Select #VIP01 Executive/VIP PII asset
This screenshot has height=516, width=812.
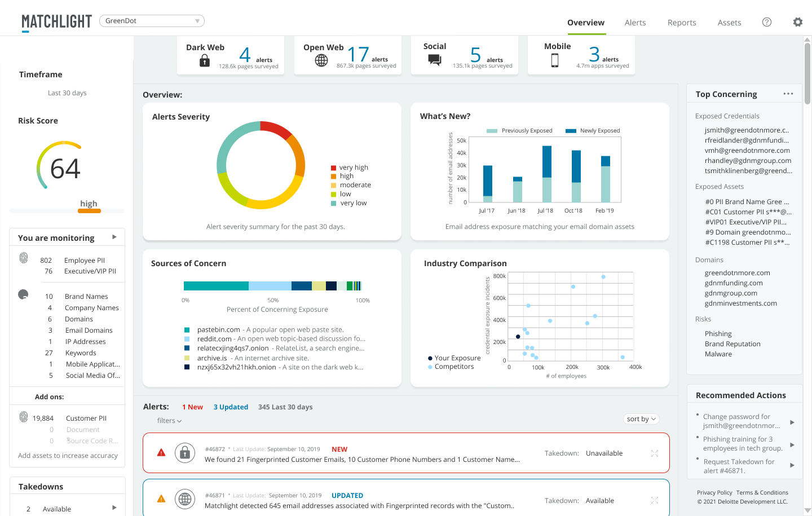(x=746, y=222)
